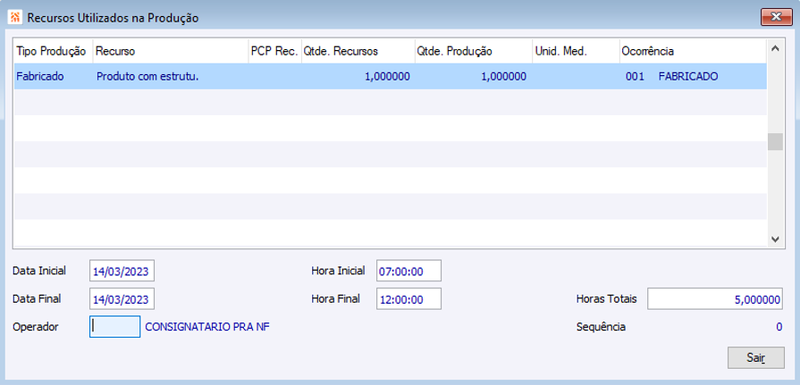This screenshot has width=800, height=385.
Task: Sort by the Recurso column header
Action: tap(170, 51)
